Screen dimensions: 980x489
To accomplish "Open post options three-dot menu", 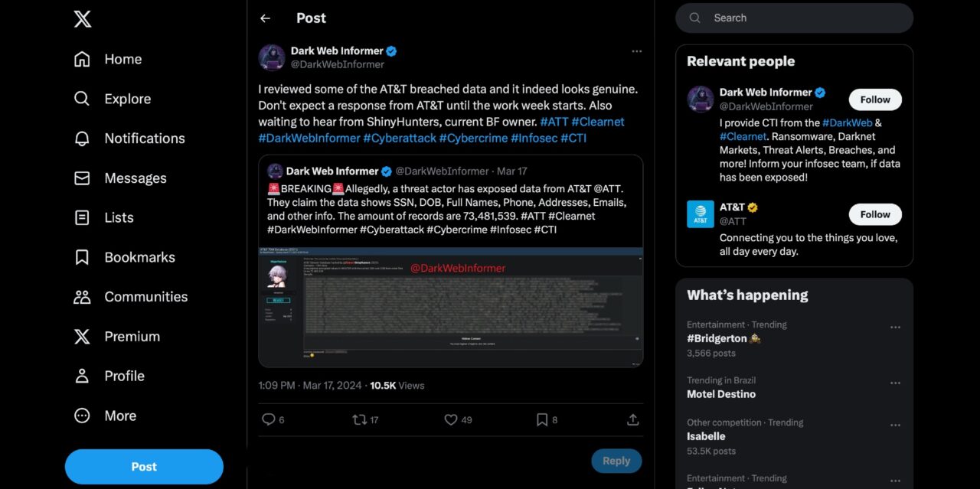I will 636,51.
